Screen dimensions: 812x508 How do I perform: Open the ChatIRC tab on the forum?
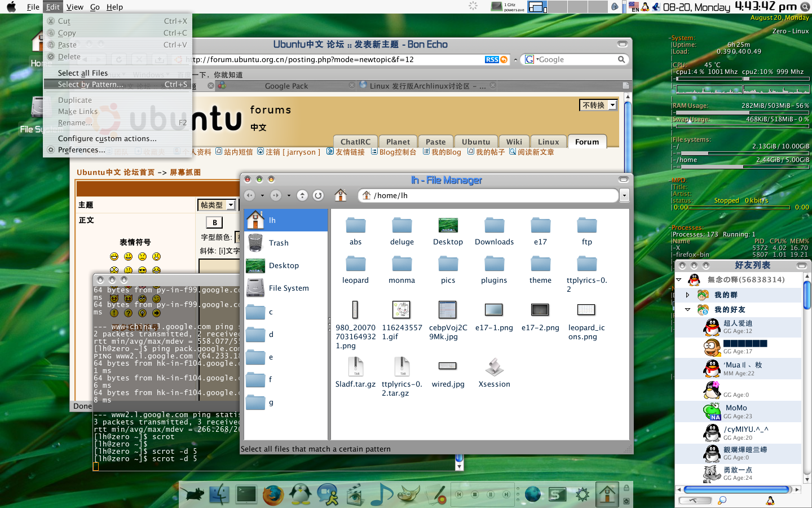(x=356, y=142)
